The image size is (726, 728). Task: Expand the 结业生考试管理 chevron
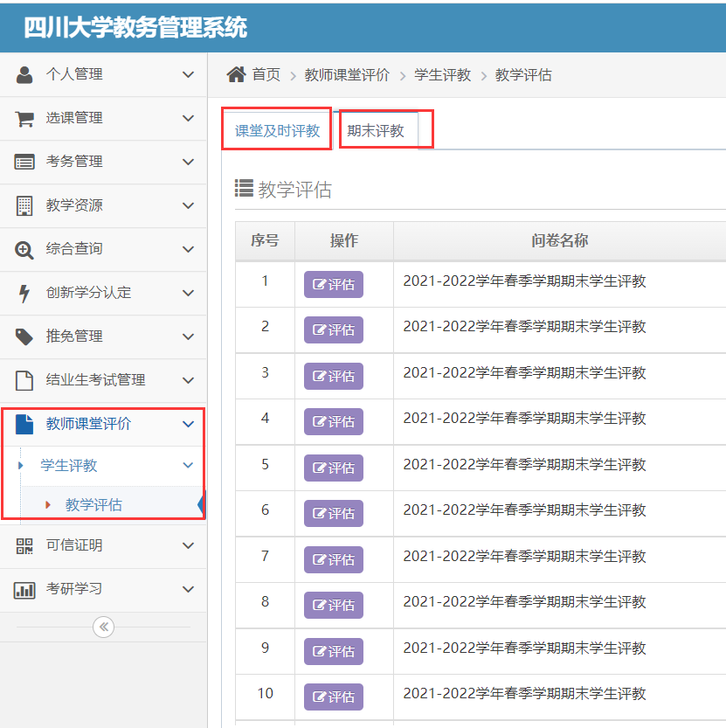point(188,381)
